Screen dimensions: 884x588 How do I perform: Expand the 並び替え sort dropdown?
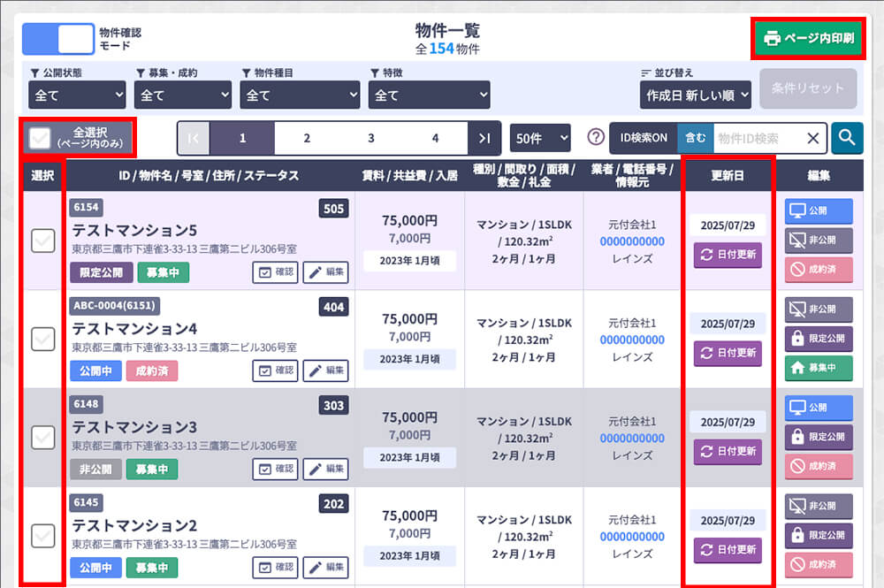pos(695,95)
